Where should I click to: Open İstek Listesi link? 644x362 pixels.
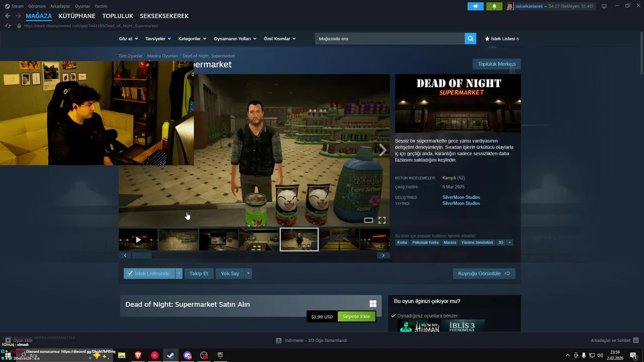(502, 39)
